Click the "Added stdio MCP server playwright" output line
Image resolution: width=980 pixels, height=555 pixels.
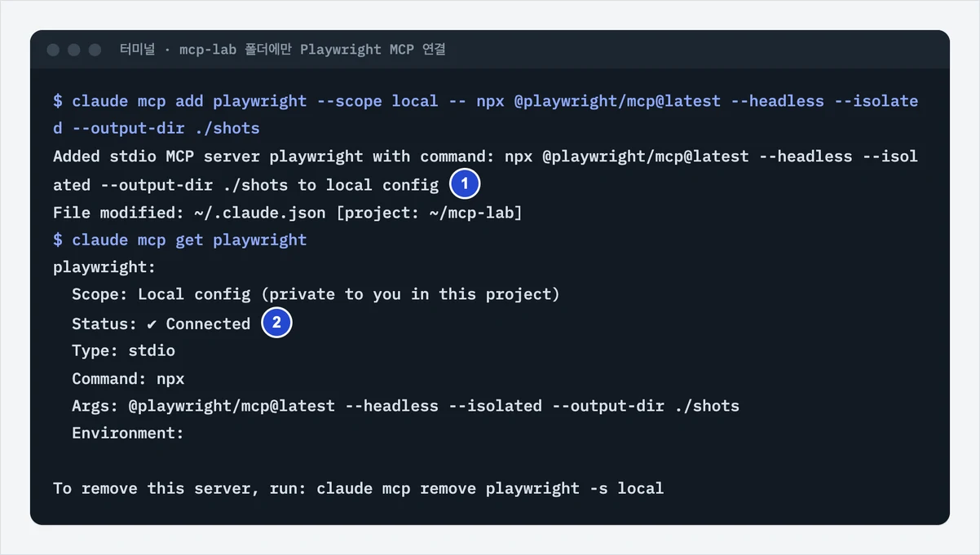pos(486,170)
